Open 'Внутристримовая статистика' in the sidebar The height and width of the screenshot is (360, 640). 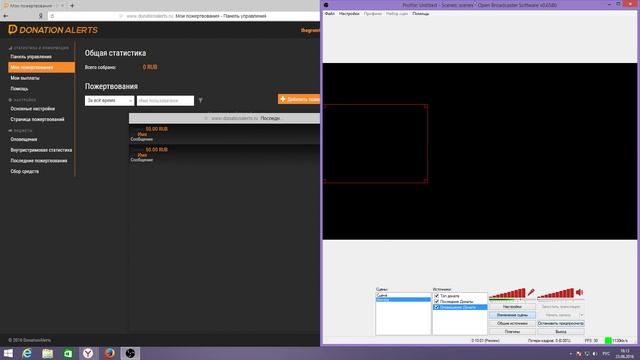tap(41, 150)
